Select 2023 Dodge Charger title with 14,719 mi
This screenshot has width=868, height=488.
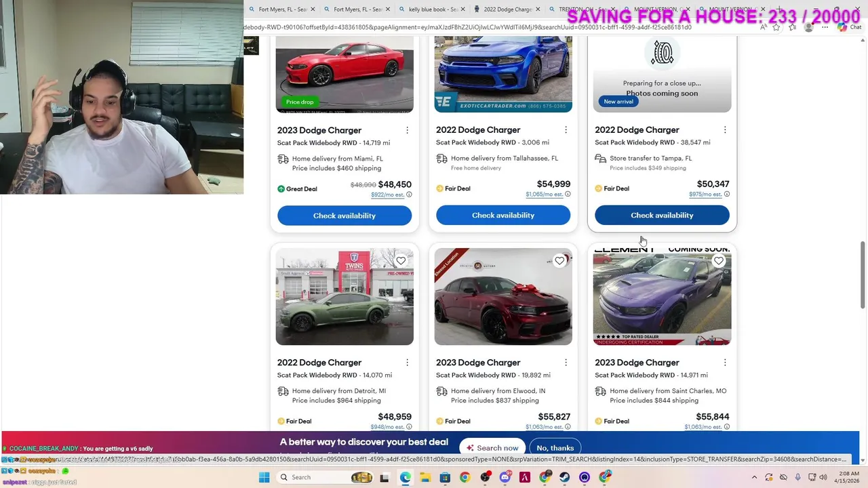tap(319, 130)
